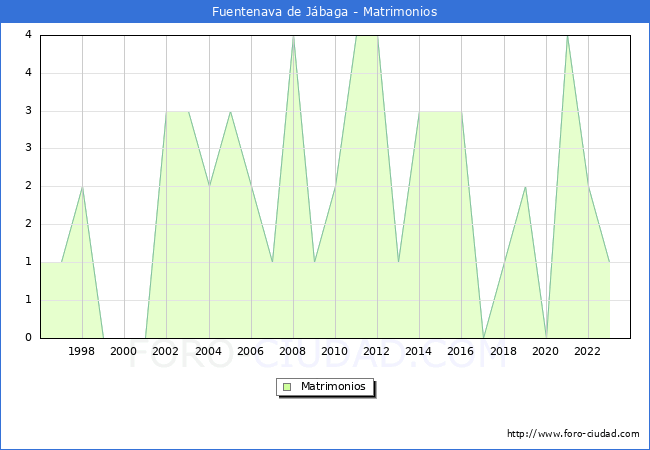Image resolution: width=650 pixels, height=450 pixels.
Task: Click the 2012 year label
Action: (x=377, y=351)
